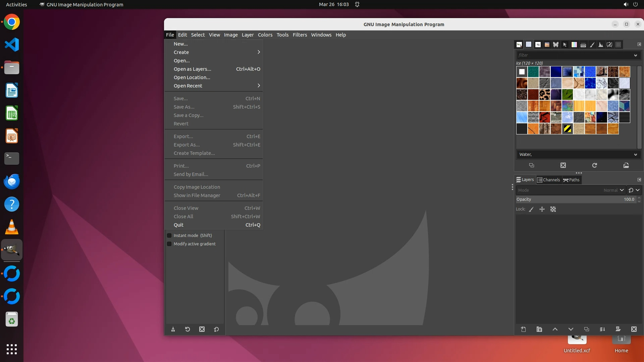This screenshot has height=362, width=644.
Task: Check Modify active gradient option
Action: [169, 244]
